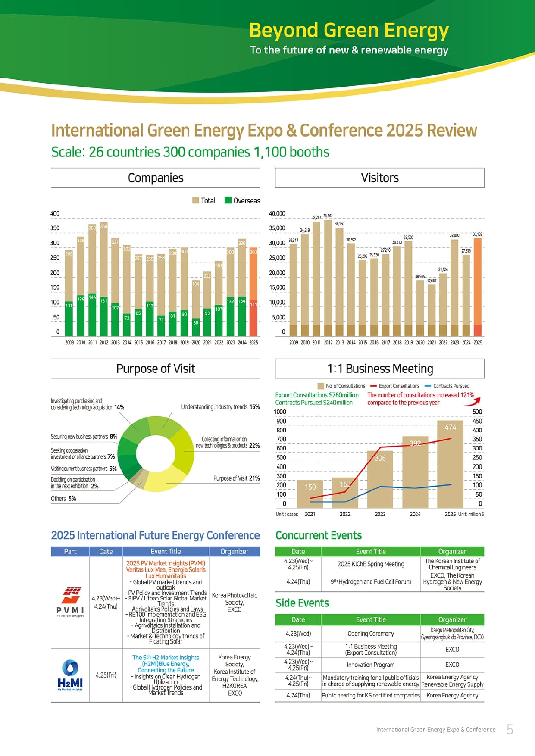Screen dimensions: 535x756
Task: Click the Part column header in conference table
Action: (x=70, y=551)
